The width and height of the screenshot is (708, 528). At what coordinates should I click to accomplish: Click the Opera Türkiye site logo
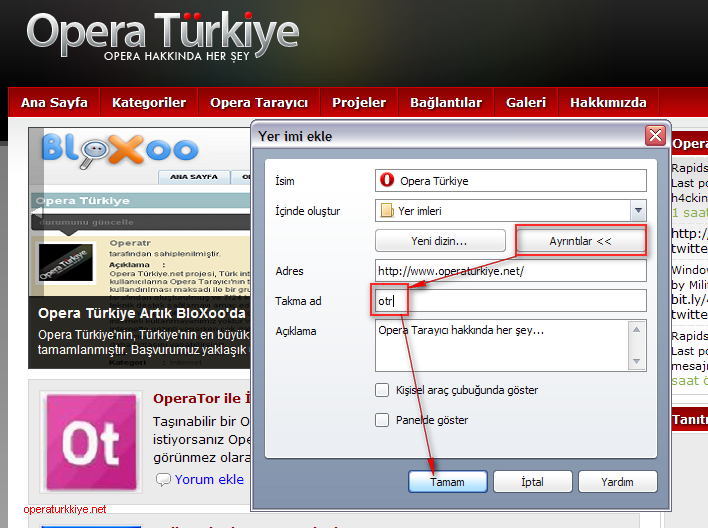[163, 35]
